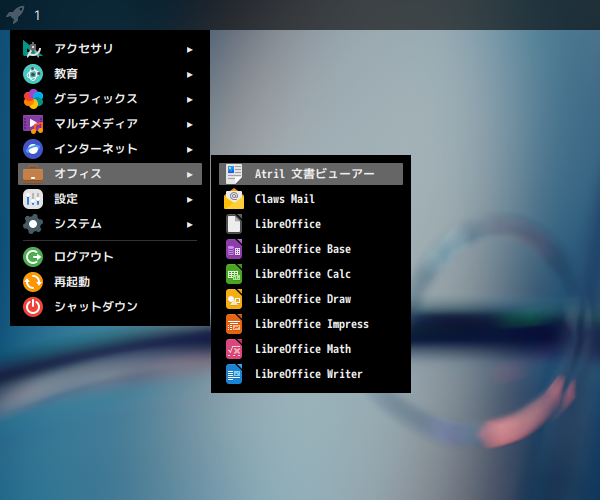Viewport: 600px width, 500px height.
Task: Select the highlighted オフィス menu entry
Action: coord(110,174)
